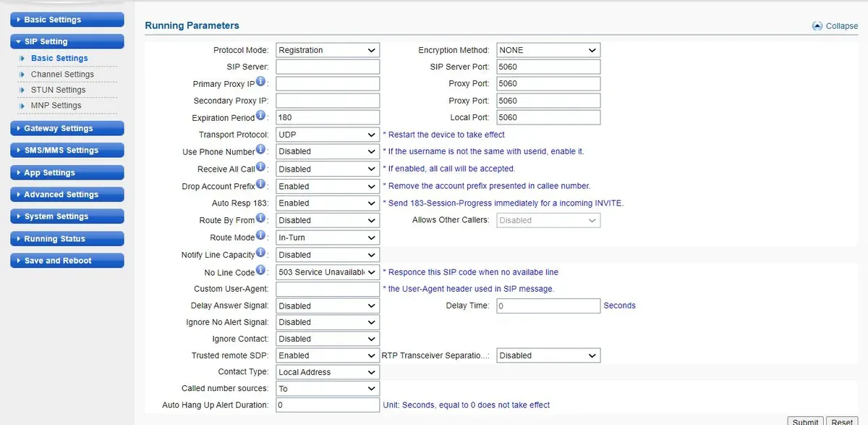This screenshot has height=425, width=868.
Task: Click the info icon beside Route By From
Action: (261, 219)
